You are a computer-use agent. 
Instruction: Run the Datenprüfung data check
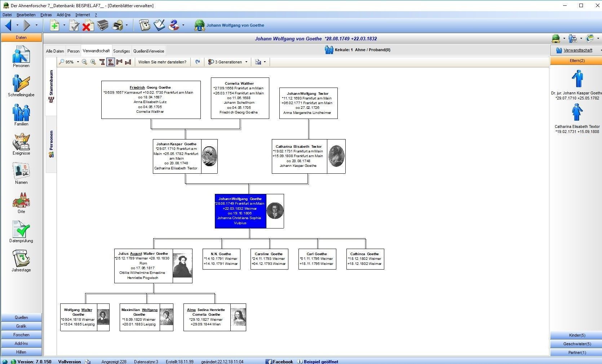[21, 232]
